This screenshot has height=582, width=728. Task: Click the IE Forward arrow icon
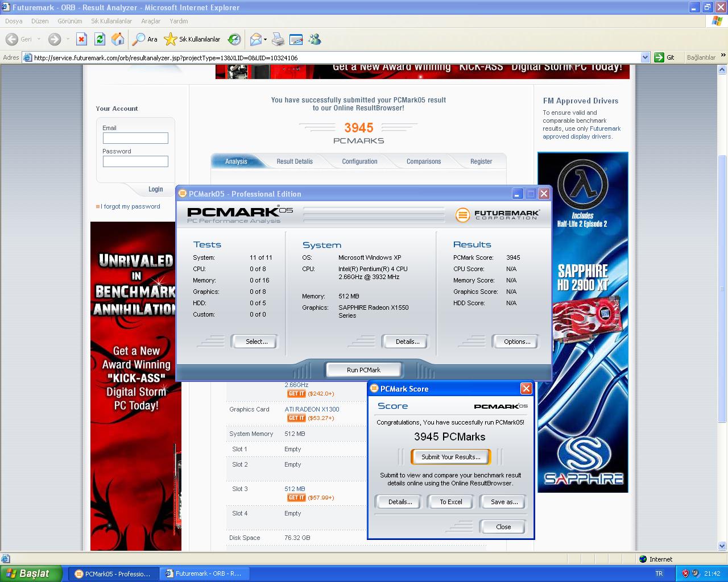click(x=55, y=39)
